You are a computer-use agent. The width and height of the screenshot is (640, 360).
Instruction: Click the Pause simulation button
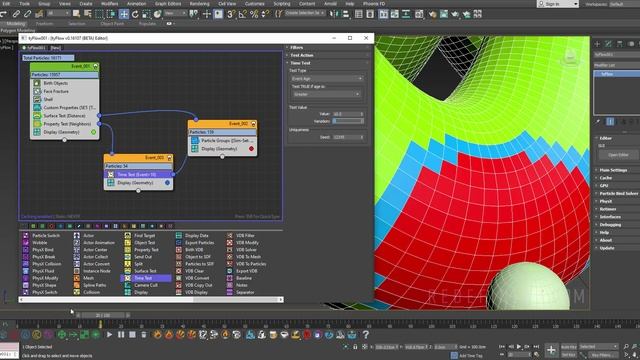pos(121,335)
